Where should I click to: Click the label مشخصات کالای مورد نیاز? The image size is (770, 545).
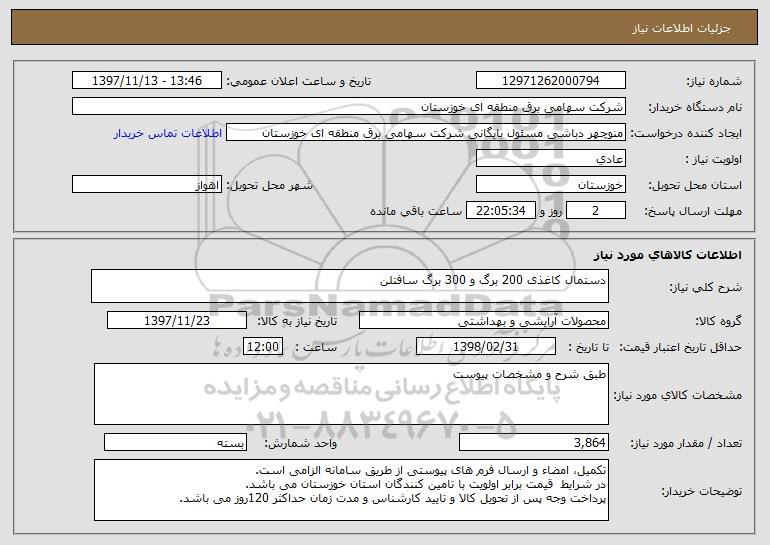click(678, 395)
